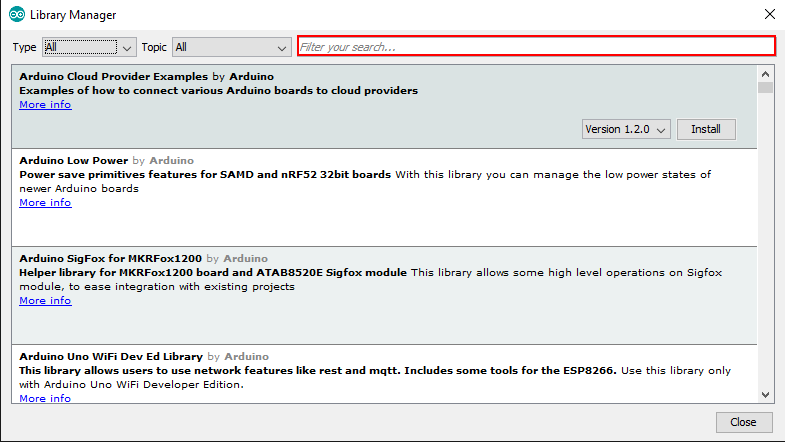
Task: Focus the Filter your search field
Action: [x=536, y=47]
